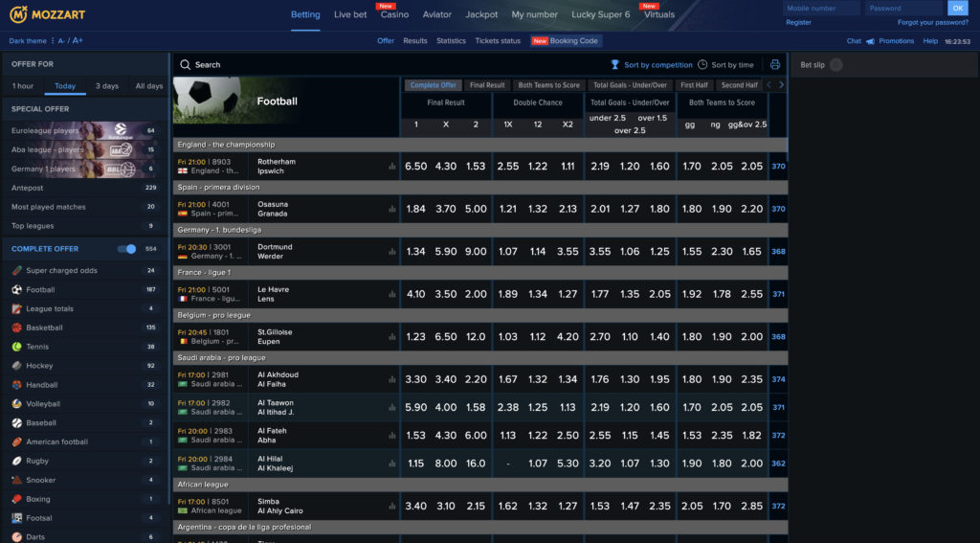The height and width of the screenshot is (543, 980).
Task: Select Boxing sport icon in sidebar
Action: [17, 499]
